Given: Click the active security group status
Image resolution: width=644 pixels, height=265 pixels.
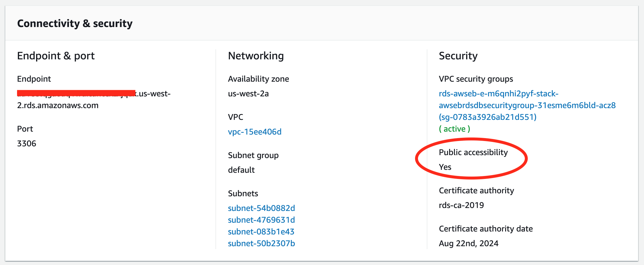Looking at the screenshot, I should click(454, 129).
